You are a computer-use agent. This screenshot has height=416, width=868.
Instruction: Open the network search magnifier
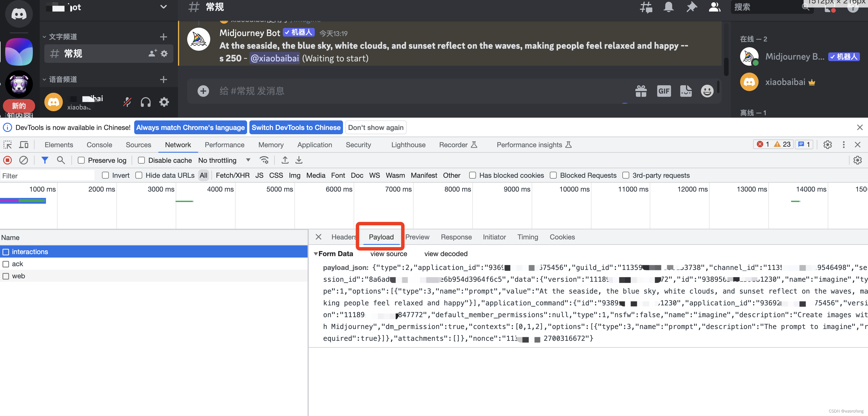(x=61, y=160)
